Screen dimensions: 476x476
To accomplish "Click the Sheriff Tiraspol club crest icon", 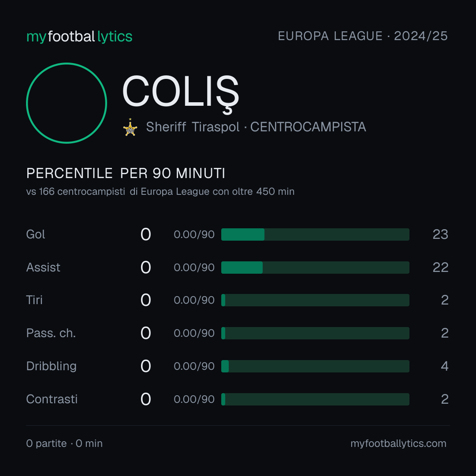I will 130,127.
